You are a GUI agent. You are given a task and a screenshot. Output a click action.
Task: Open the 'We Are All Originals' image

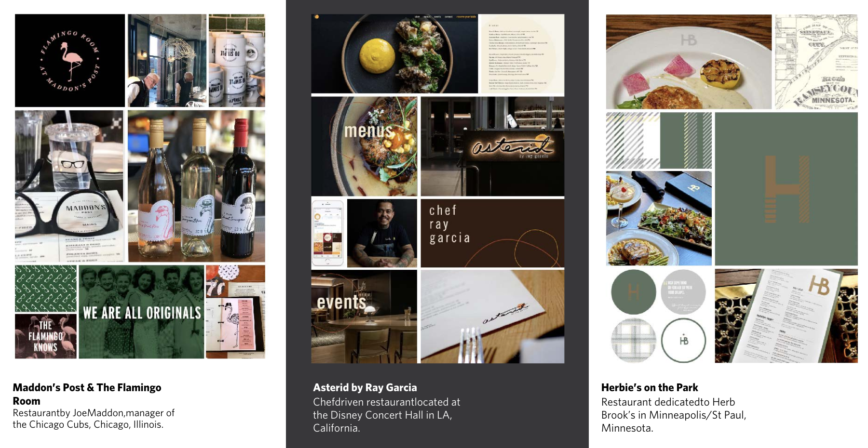coord(141,312)
